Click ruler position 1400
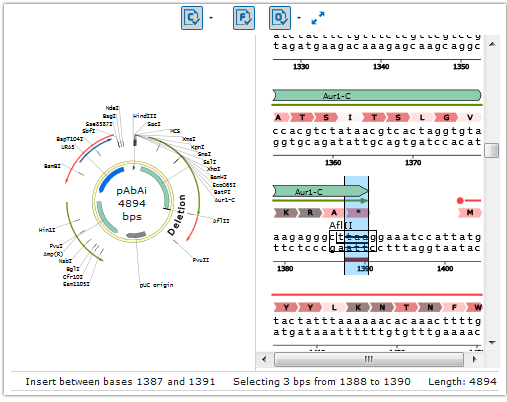The width and height of the screenshot is (507, 402). [445, 268]
